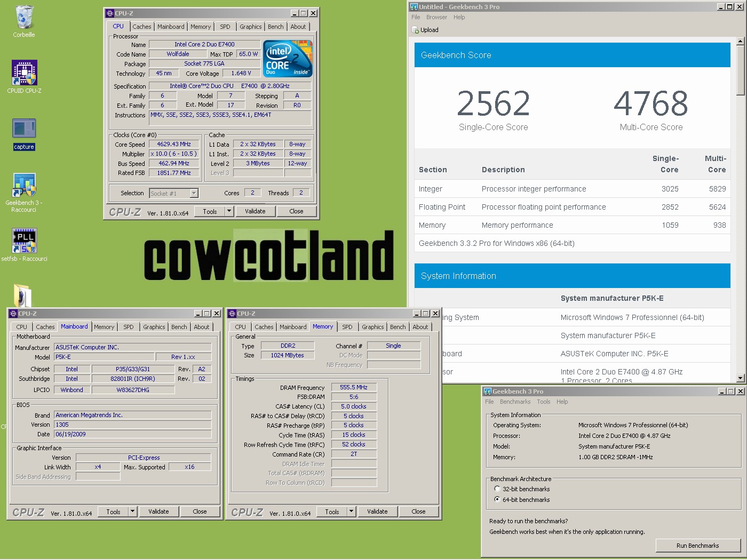Open Benchmarks menu in Geekbench 3 Pro
The image size is (747, 560).
click(x=515, y=402)
